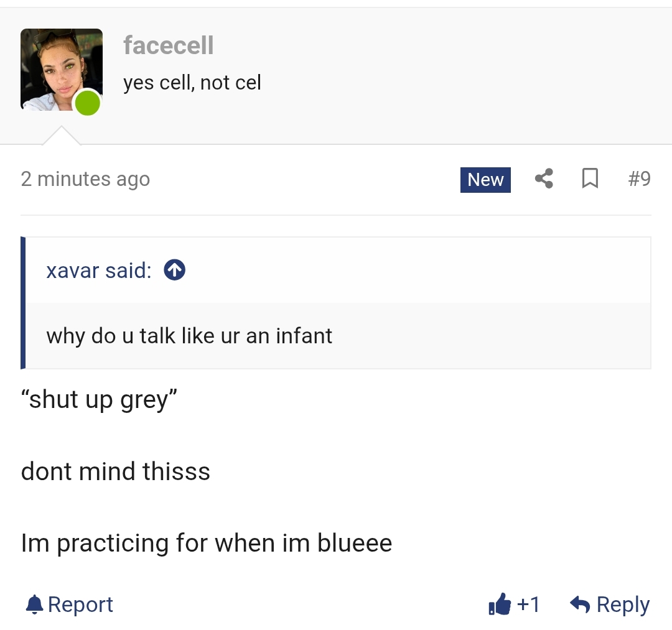Jump to quoted post via up-arrow icon
Viewport: 672px width, 630px height.
174,271
